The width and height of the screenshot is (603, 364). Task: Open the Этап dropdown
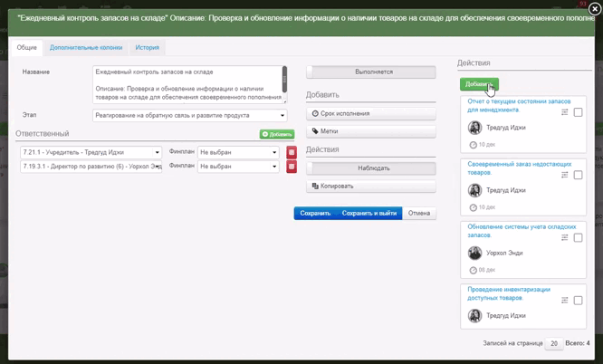pos(190,115)
